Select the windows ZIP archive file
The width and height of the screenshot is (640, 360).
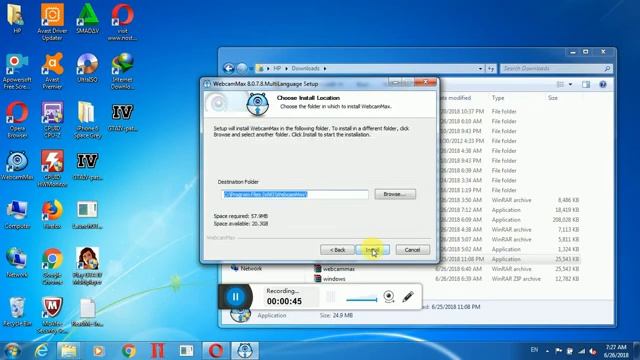click(x=330, y=279)
